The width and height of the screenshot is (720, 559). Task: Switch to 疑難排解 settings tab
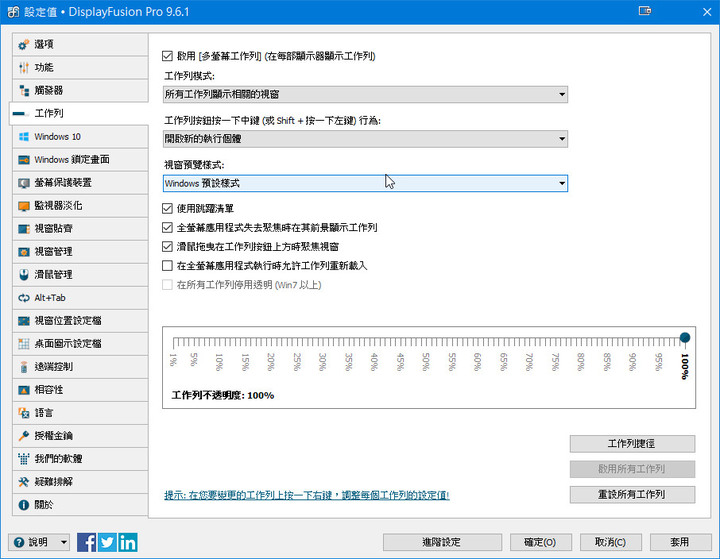tap(80, 481)
